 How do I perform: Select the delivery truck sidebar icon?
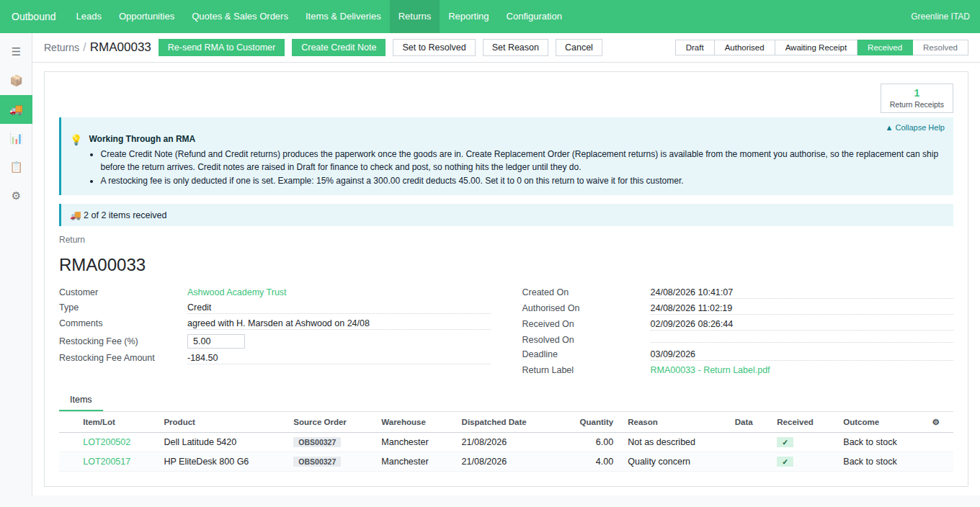pyautogui.click(x=16, y=109)
